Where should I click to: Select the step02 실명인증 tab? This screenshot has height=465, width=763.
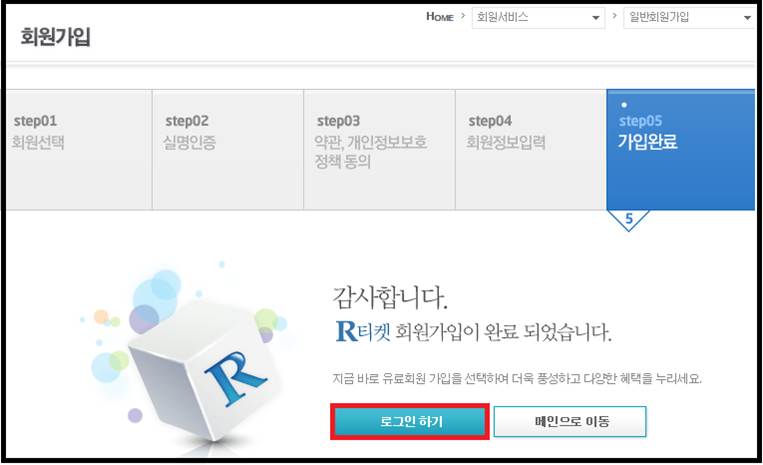point(228,150)
